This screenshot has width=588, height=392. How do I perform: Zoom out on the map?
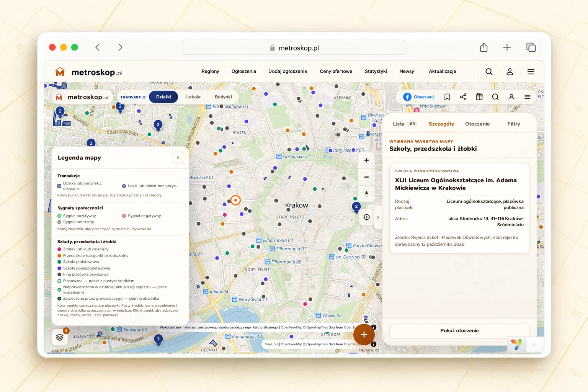tap(366, 177)
